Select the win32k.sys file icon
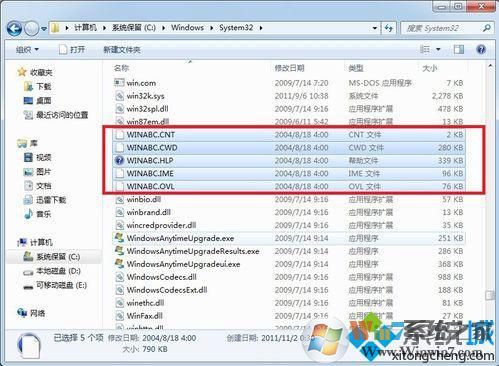This screenshot has width=499, height=366. click(119, 96)
